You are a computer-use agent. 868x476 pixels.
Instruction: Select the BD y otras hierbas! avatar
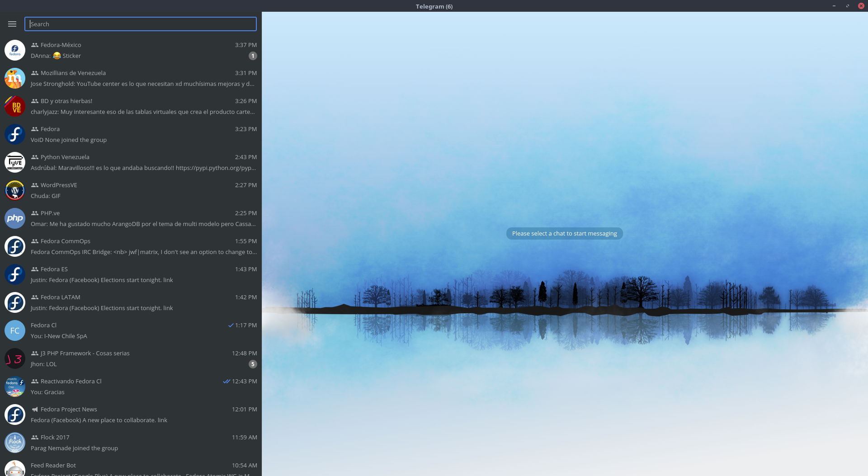pos(15,106)
